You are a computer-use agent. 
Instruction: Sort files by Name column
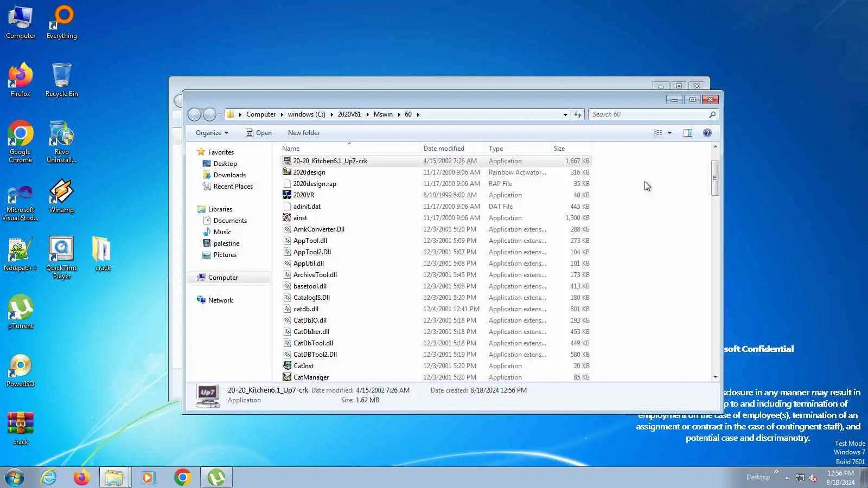[349, 149]
